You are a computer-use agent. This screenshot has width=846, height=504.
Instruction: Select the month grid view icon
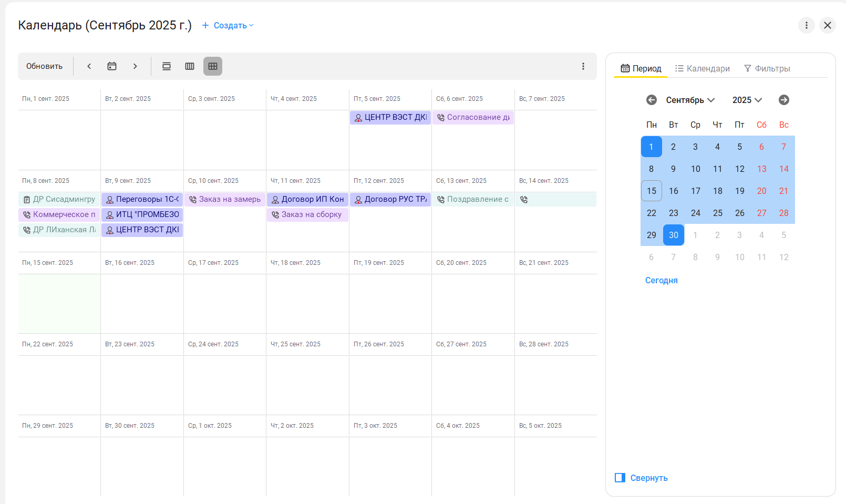pos(213,66)
